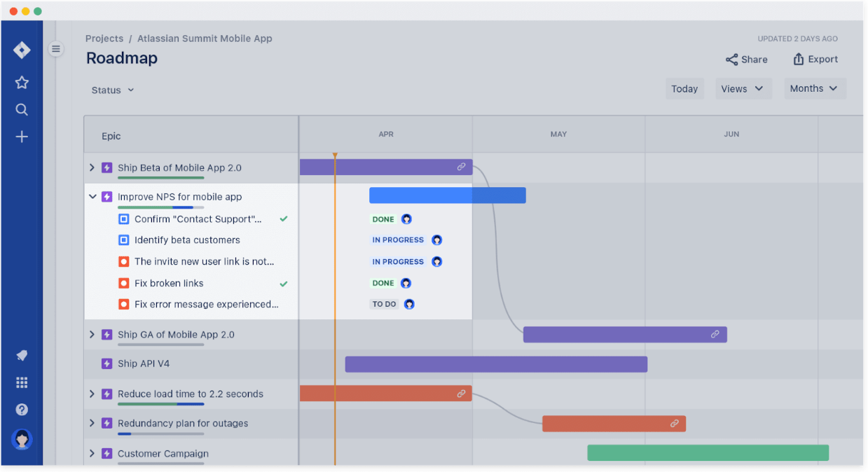Click the progress bar under Reduce load time
Viewport: 868px width, 472px height.
pyautogui.click(x=161, y=404)
